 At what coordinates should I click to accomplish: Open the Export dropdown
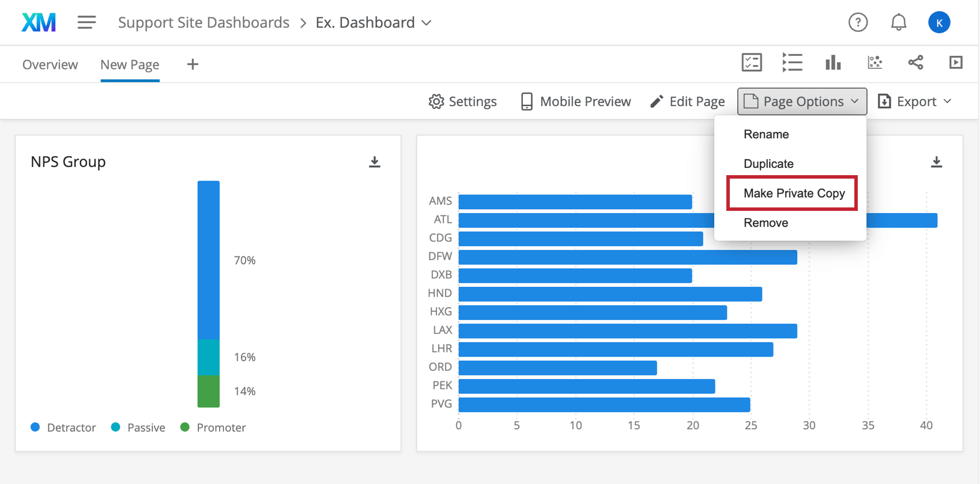point(914,101)
